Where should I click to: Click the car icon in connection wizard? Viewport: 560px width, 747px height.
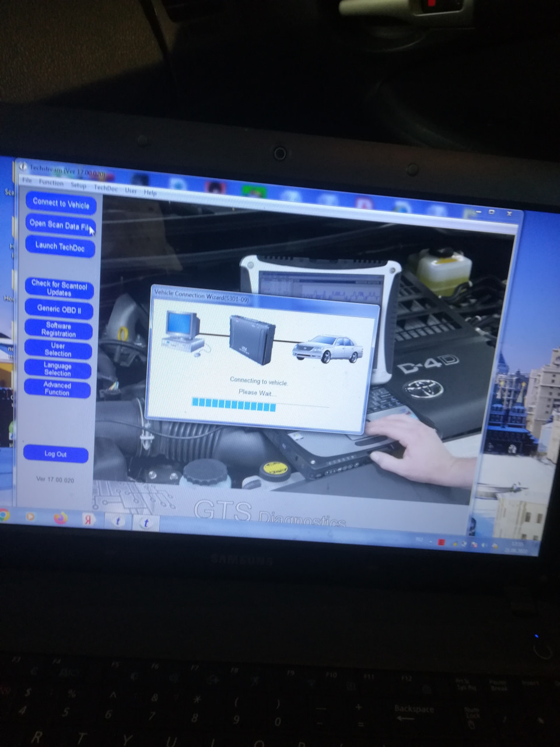tap(327, 350)
